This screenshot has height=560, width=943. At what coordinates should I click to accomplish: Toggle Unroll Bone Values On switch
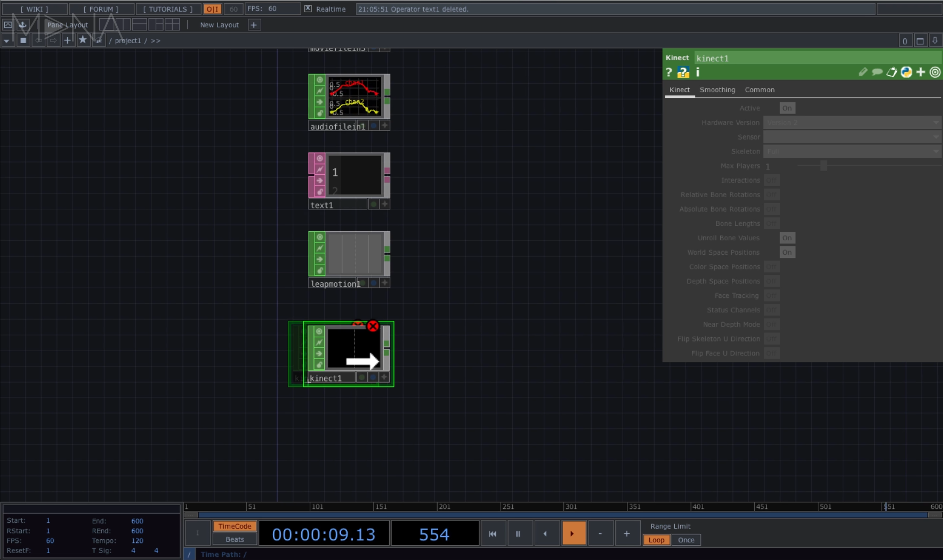(787, 238)
